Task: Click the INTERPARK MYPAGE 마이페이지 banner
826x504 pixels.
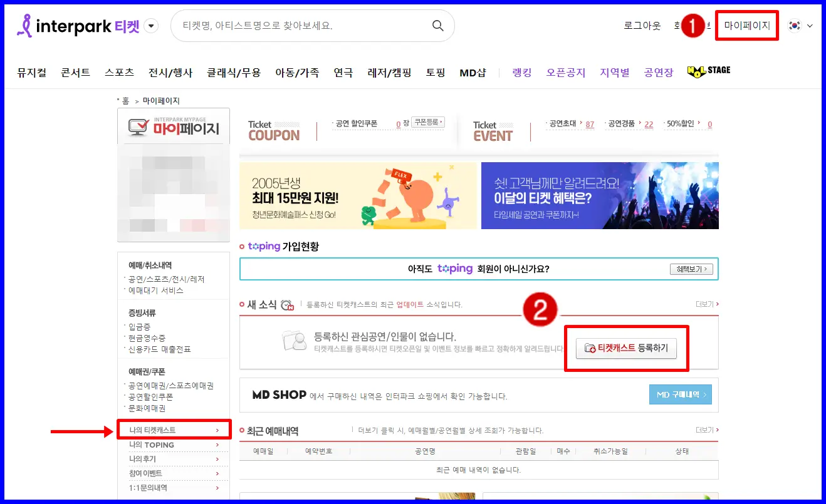Action: point(174,126)
